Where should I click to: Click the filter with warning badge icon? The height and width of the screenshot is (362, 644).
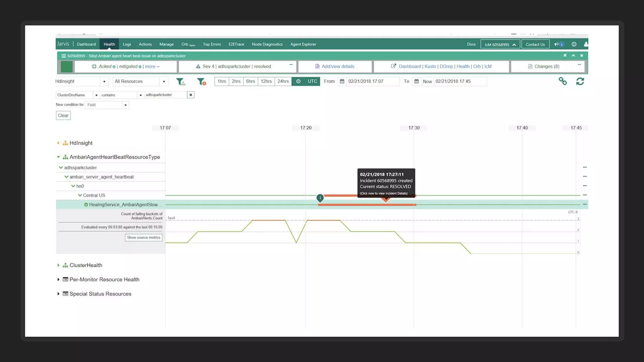point(201,82)
